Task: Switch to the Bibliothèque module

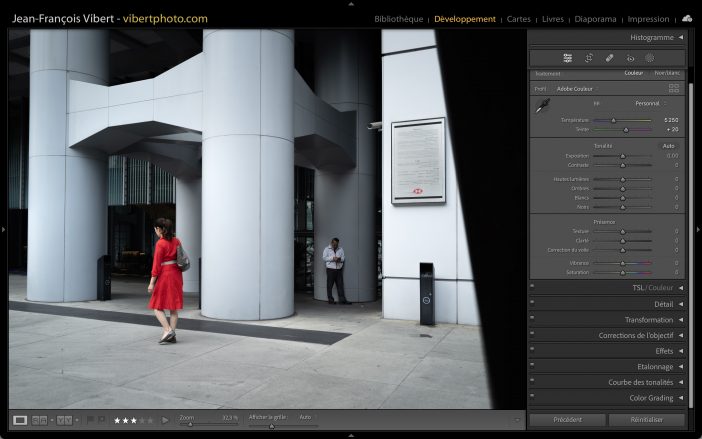Action: pyautogui.click(x=399, y=19)
